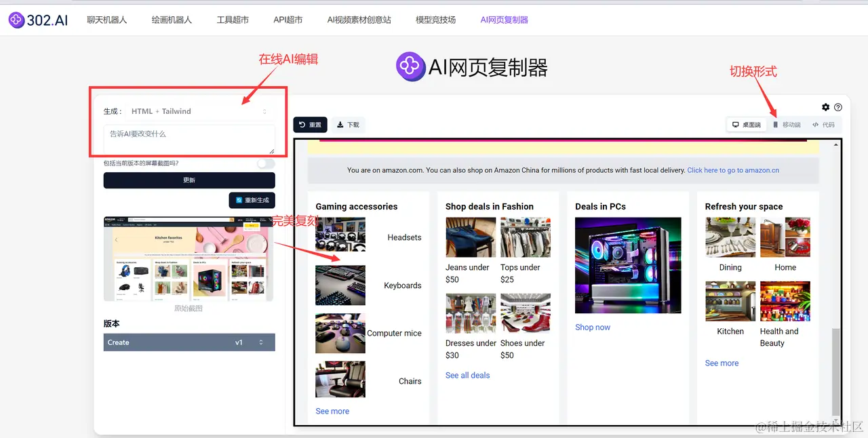Click the original screenshot thumbnail
The height and width of the screenshot is (438, 868).
click(x=189, y=259)
